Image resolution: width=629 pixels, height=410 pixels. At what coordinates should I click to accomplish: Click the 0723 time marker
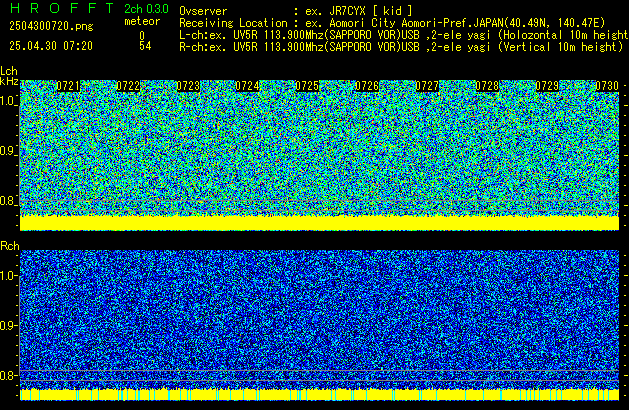pyautogui.click(x=188, y=86)
